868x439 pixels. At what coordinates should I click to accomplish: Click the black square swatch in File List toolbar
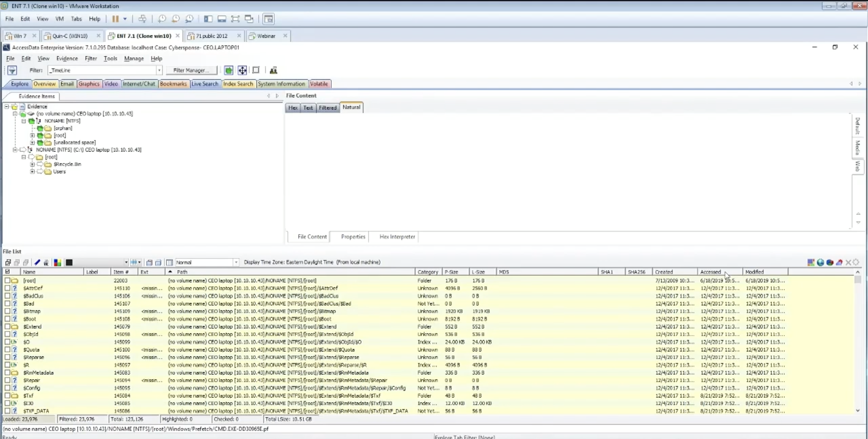coord(69,262)
